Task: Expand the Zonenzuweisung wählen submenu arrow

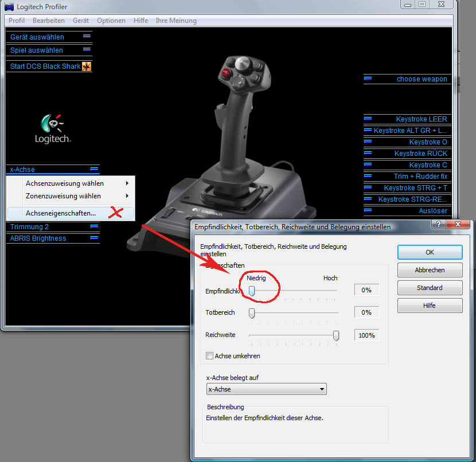Action: [127, 196]
